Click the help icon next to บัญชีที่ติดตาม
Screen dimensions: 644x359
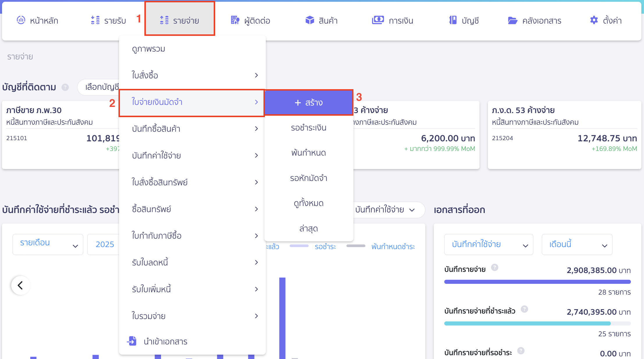pyautogui.click(x=65, y=87)
